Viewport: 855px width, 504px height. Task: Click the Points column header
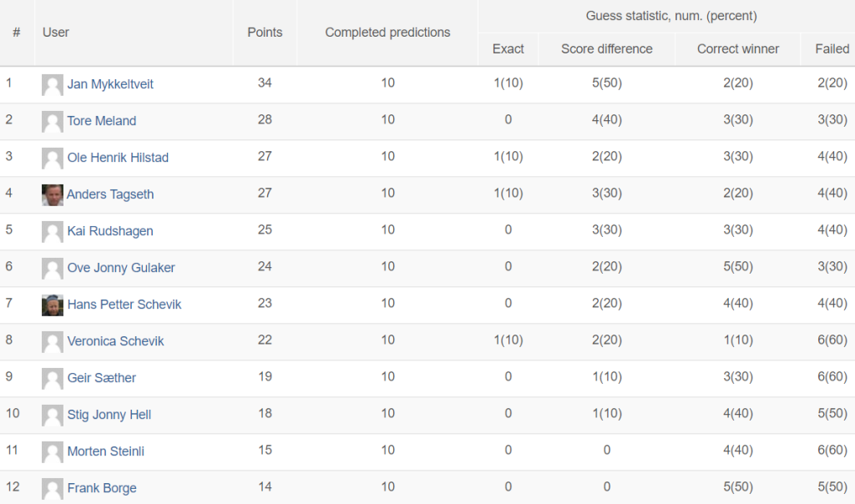(x=265, y=33)
